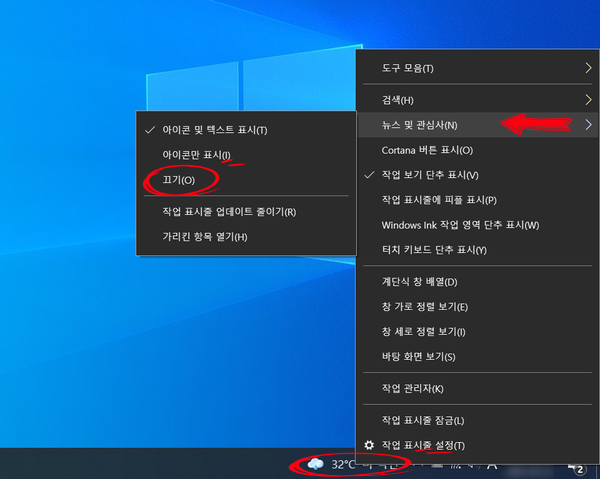
Task: Choose 가리킨 항목 열기(H)
Action: (246, 237)
